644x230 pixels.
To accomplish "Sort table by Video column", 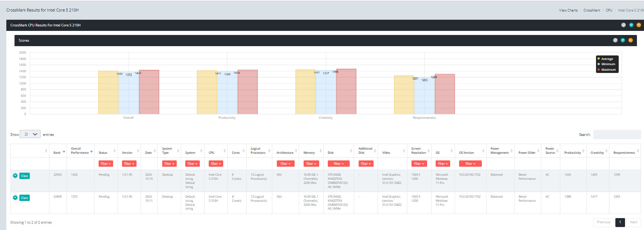I will (x=393, y=151).
